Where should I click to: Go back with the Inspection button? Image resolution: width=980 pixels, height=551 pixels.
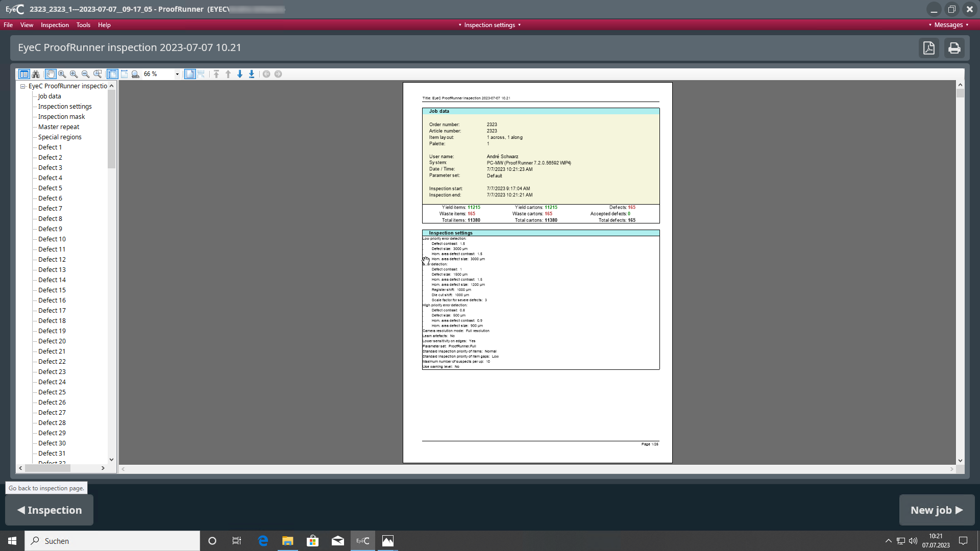[50, 510]
